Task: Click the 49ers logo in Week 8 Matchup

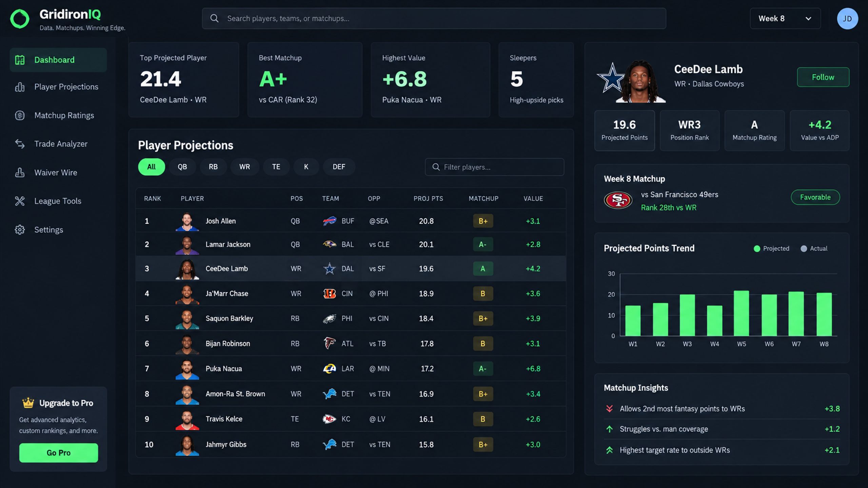Action: [618, 200]
